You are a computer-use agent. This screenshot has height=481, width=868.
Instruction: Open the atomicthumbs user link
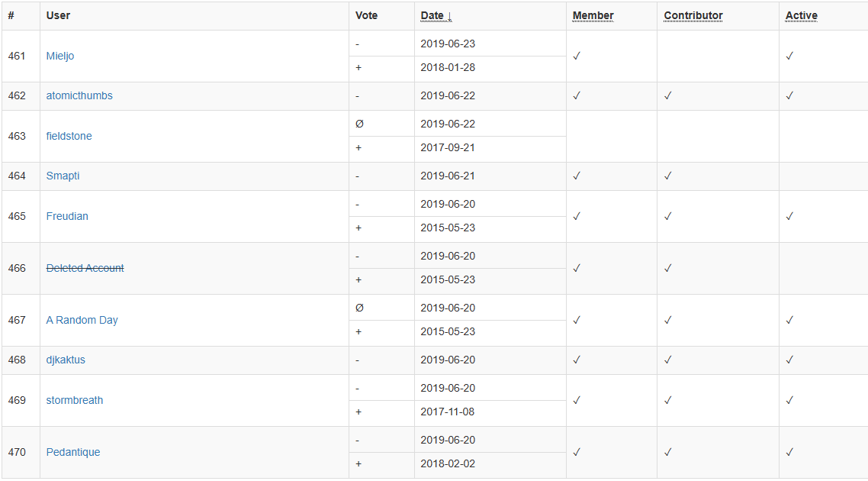[79, 95]
